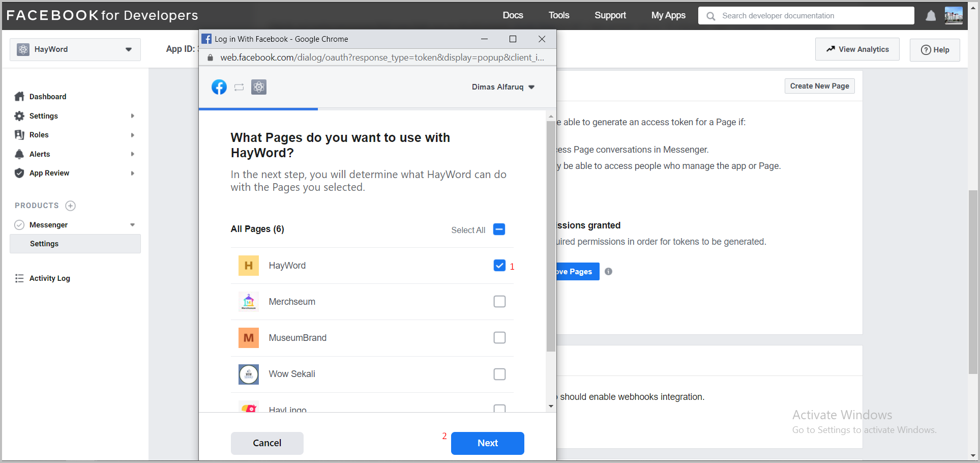Image resolution: width=980 pixels, height=463 pixels.
Task: Click the main page vertical scrollbar thumb
Action: click(973, 282)
